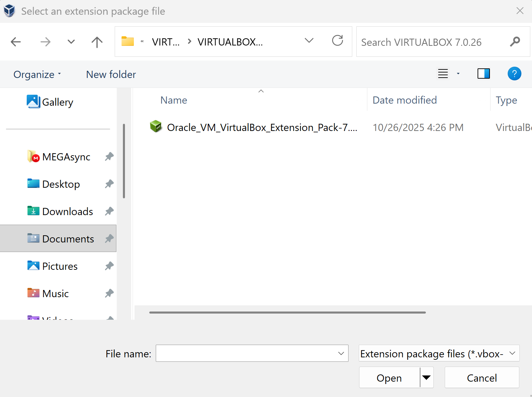
Task: Click the Cancel button
Action: tap(482, 378)
